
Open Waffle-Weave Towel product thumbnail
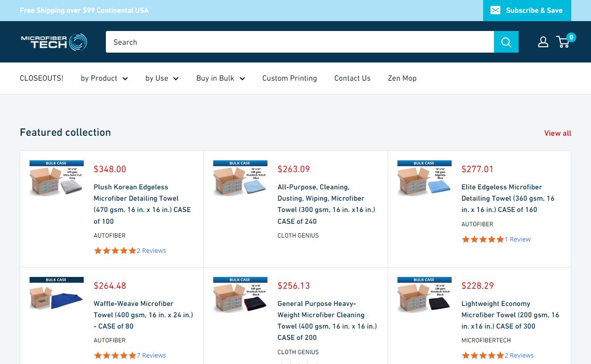(x=57, y=294)
